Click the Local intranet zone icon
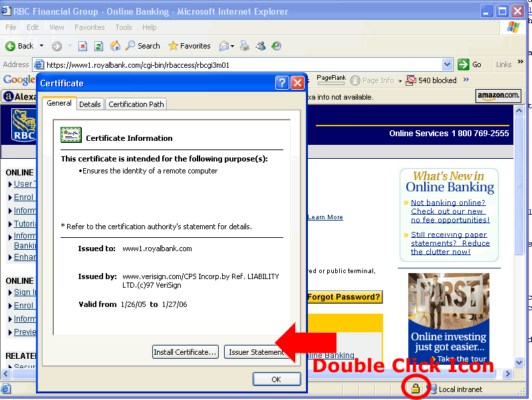 [x=434, y=389]
